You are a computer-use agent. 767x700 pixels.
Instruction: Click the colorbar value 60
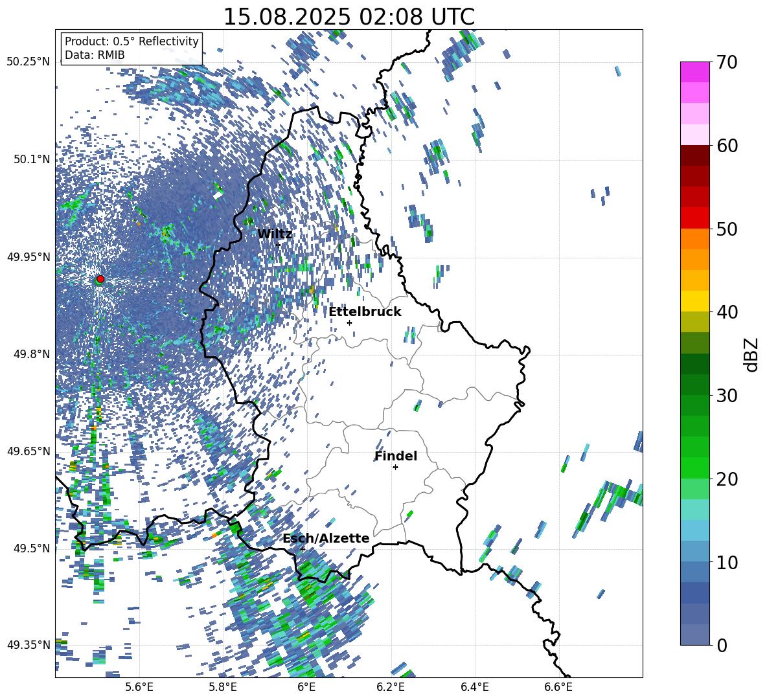coord(727,146)
